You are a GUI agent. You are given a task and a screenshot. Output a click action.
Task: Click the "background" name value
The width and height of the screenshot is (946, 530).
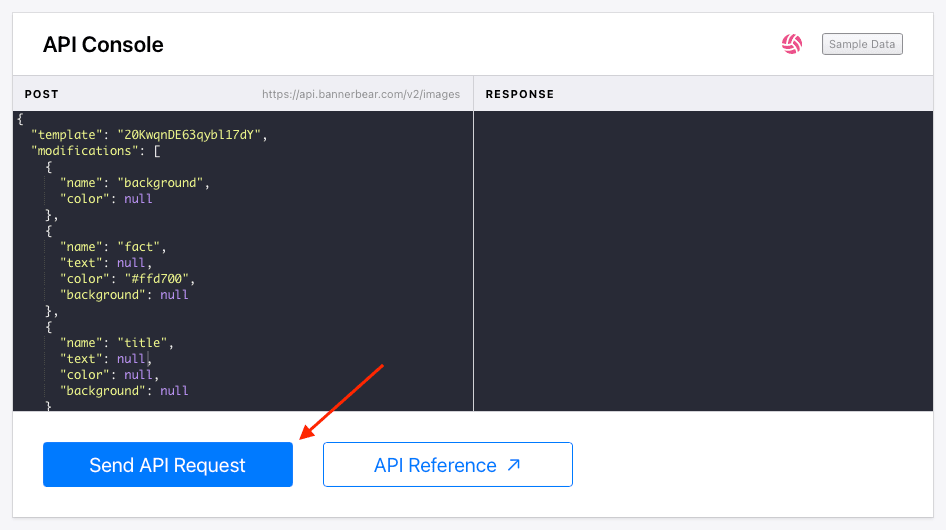(x=160, y=182)
